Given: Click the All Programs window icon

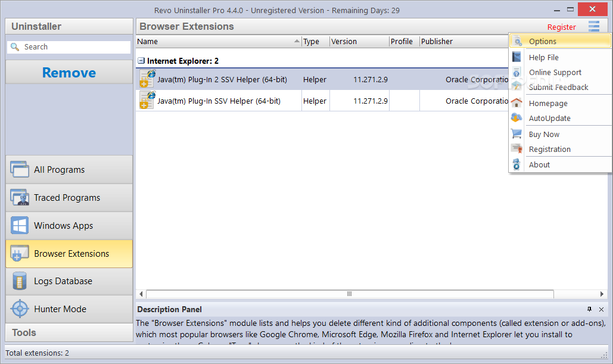Looking at the screenshot, I should pos(20,169).
